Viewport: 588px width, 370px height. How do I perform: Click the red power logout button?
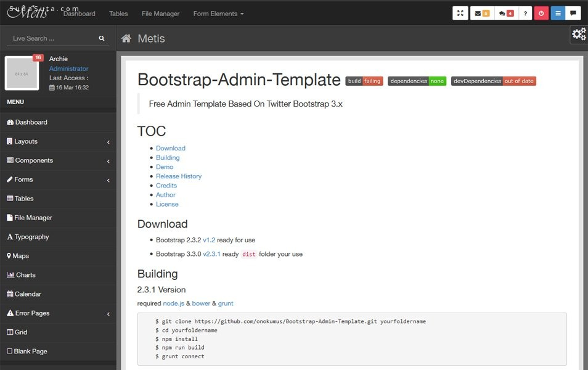coord(541,14)
